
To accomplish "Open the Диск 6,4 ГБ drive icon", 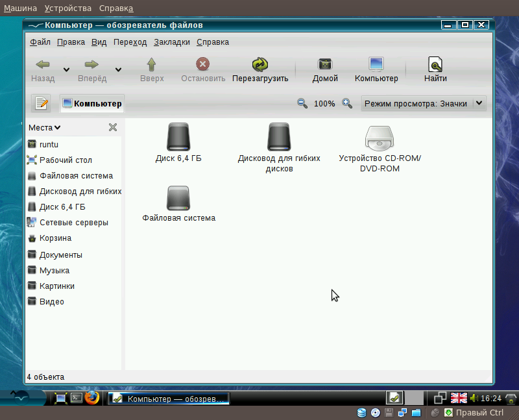I will click(x=178, y=136).
